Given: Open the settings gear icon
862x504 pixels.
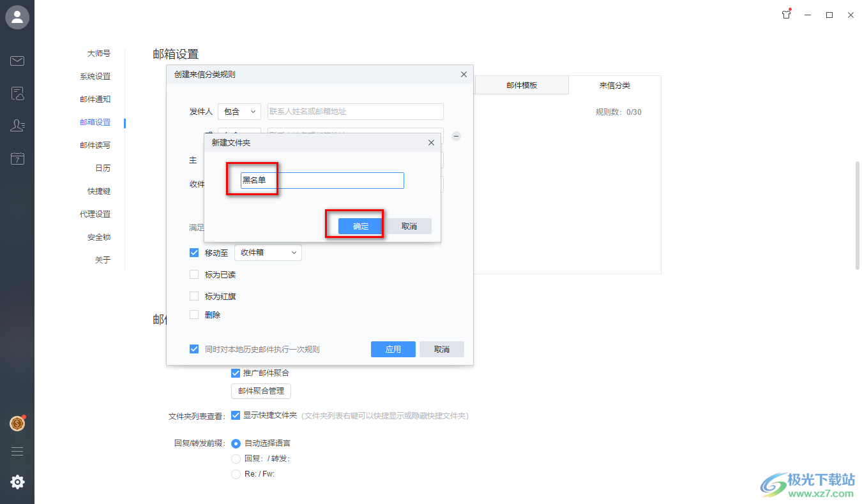Looking at the screenshot, I should tap(17, 482).
